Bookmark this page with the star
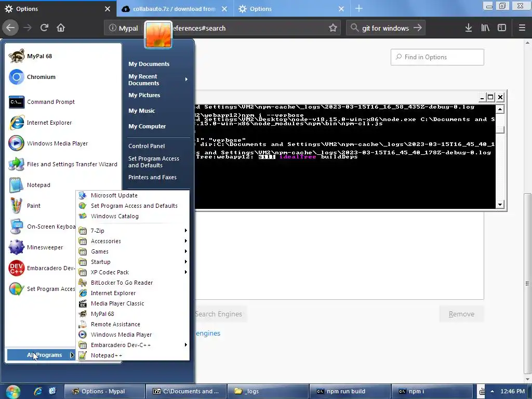Image resolution: width=532 pixels, height=399 pixels. tap(333, 28)
